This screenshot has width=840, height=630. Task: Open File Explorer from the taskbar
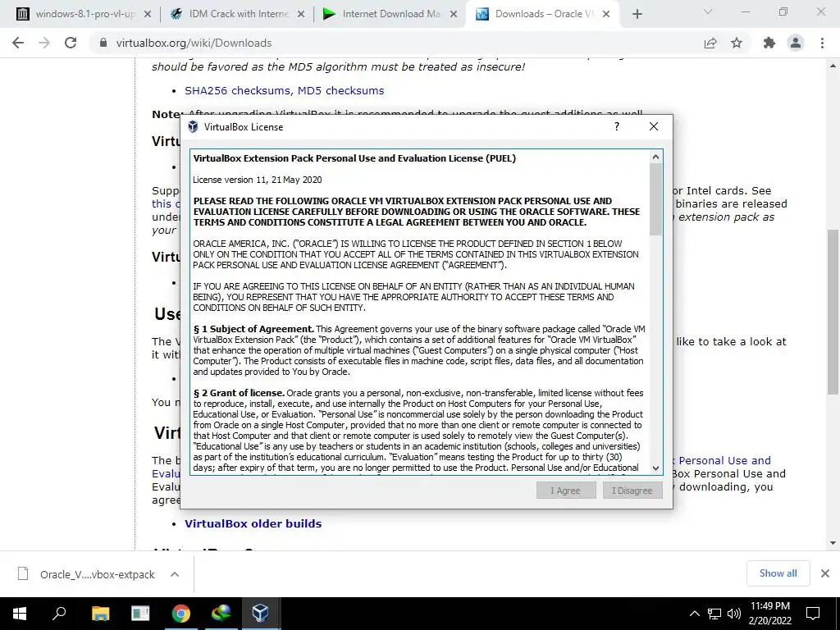click(x=100, y=613)
